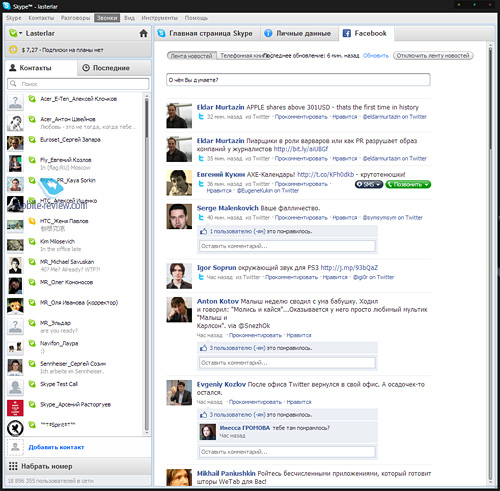Click Mikhail Paniushkin's avatar thumbnail
Image resolution: width=500 pixels, height=491 pixels.
coord(179,477)
